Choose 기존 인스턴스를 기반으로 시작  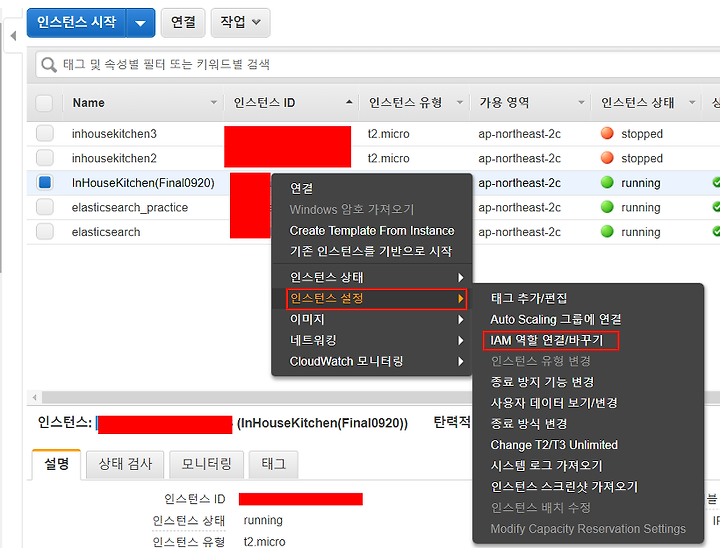pyautogui.click(x=372, y=251)
